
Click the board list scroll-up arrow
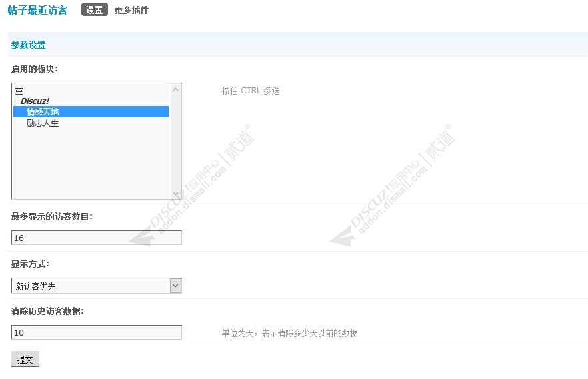175,89
